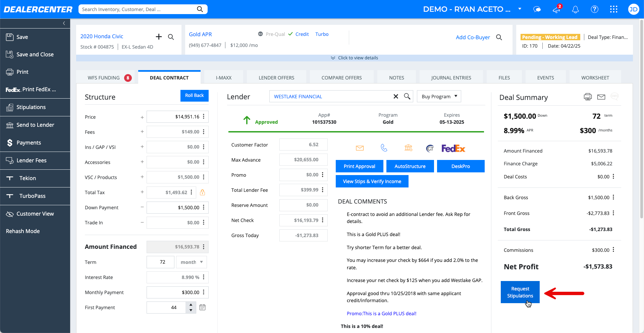Open the help question mark icon
This screenshot has height=333, width=644.
tap(594, 9)
